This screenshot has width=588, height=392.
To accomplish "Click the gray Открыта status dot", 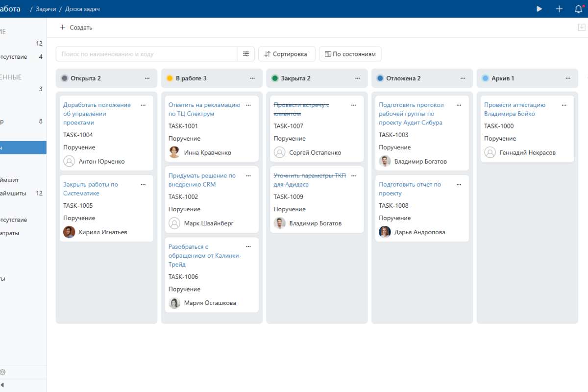I will coord(64,78).
